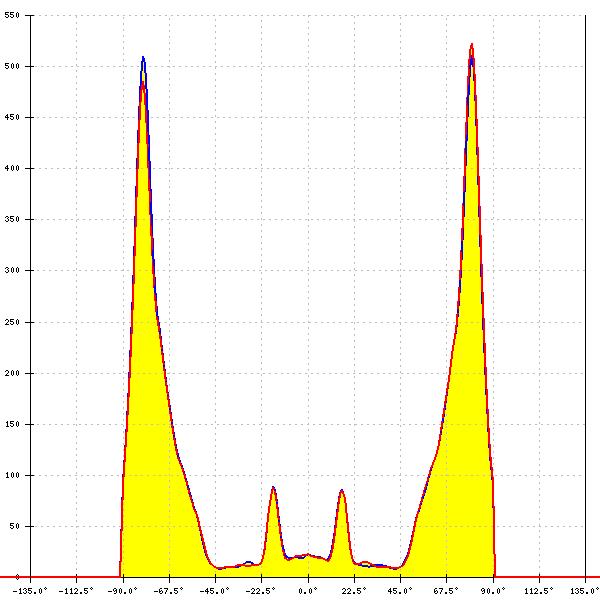The image size is (600, 600).
Task: Click the 90.0° x-axis label
Action: [493, 591]
